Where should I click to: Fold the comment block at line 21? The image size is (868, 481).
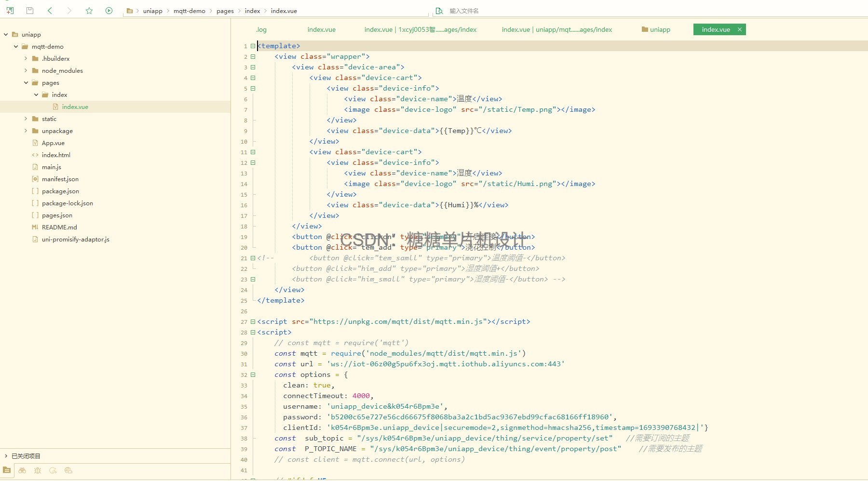pyautogui.click(x=253, y=258)
